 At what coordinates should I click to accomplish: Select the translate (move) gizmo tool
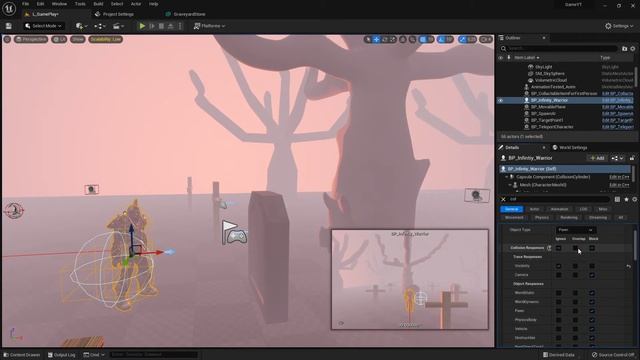376,39
